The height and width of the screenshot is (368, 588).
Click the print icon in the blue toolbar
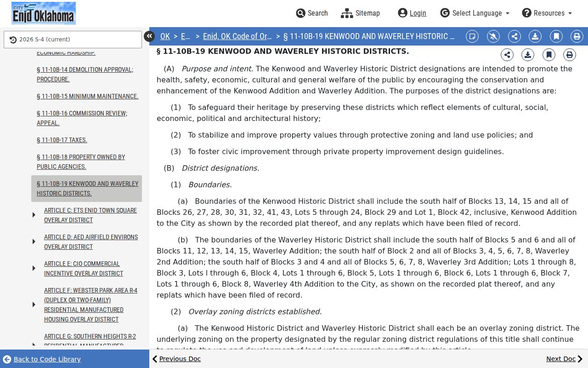[577, 36]
